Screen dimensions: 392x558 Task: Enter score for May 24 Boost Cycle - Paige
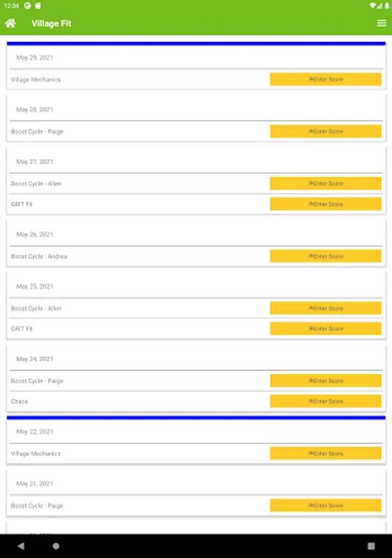325,381
